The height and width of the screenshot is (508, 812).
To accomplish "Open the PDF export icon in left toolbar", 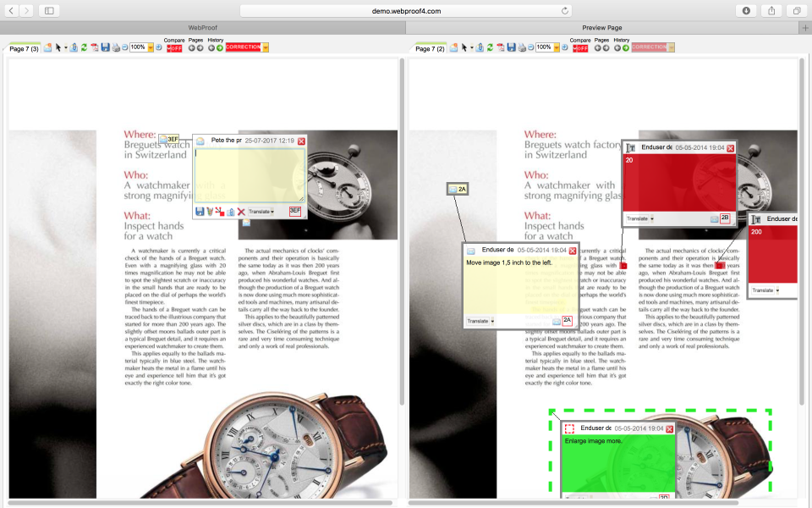I will point(95,47).
